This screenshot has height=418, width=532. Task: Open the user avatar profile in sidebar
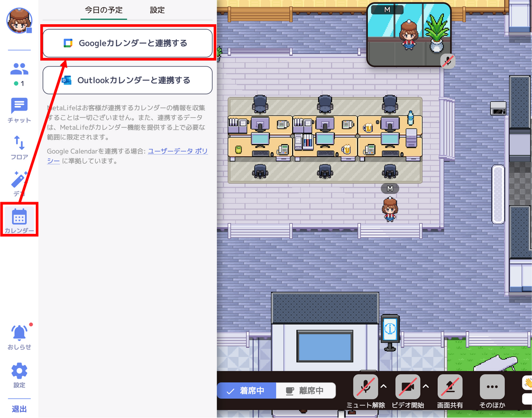19,21
